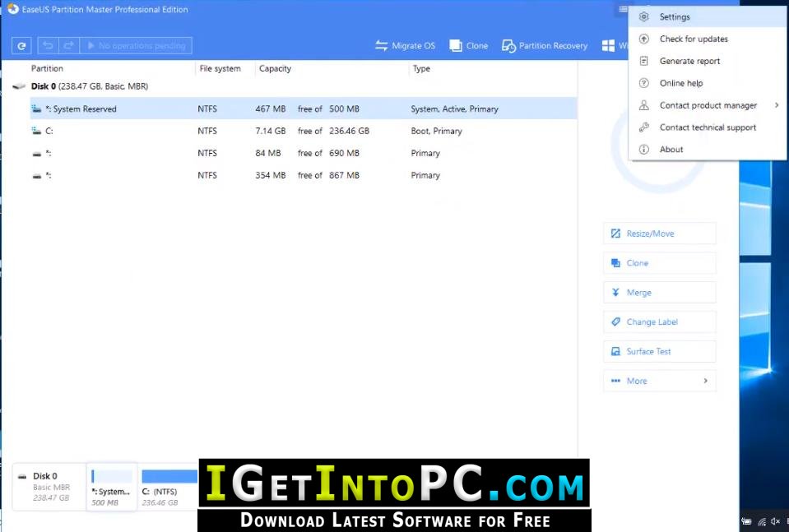Select Generate report menu entry
The height and width of the screenshot is (532, 789).
coord(707,62)
